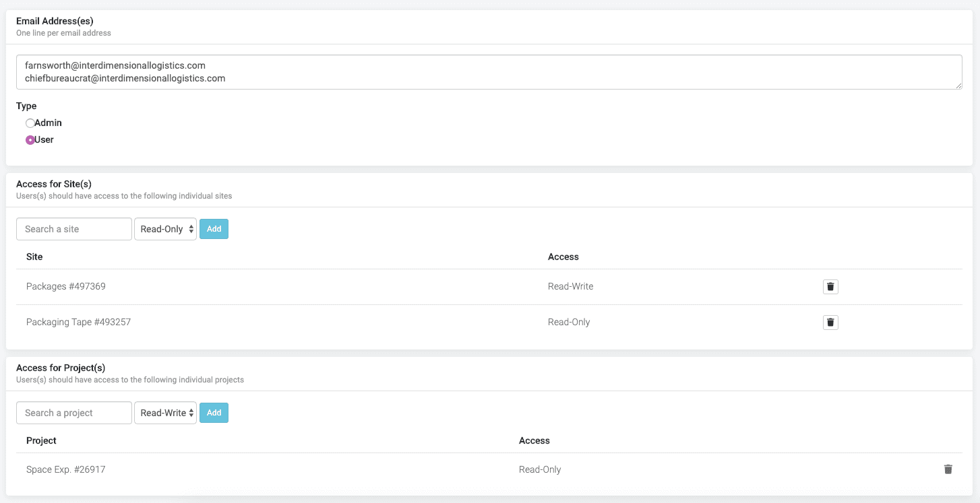
Task: Open the site Read-Only access dropdown
Action: (x=166, y=229)
